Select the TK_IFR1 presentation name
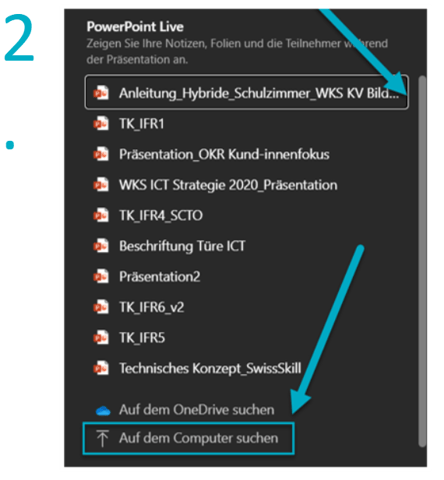This screenshot has height=480, width=444. point(142,124)
